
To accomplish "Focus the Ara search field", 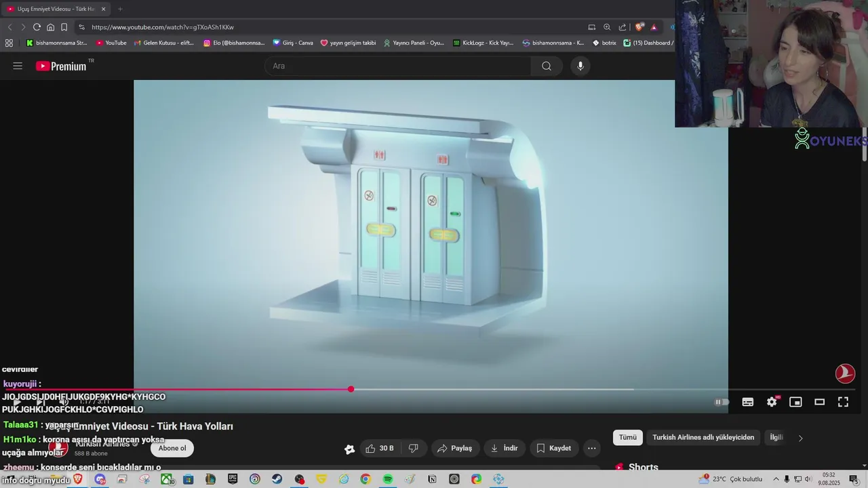I will [x=399, y=66].
